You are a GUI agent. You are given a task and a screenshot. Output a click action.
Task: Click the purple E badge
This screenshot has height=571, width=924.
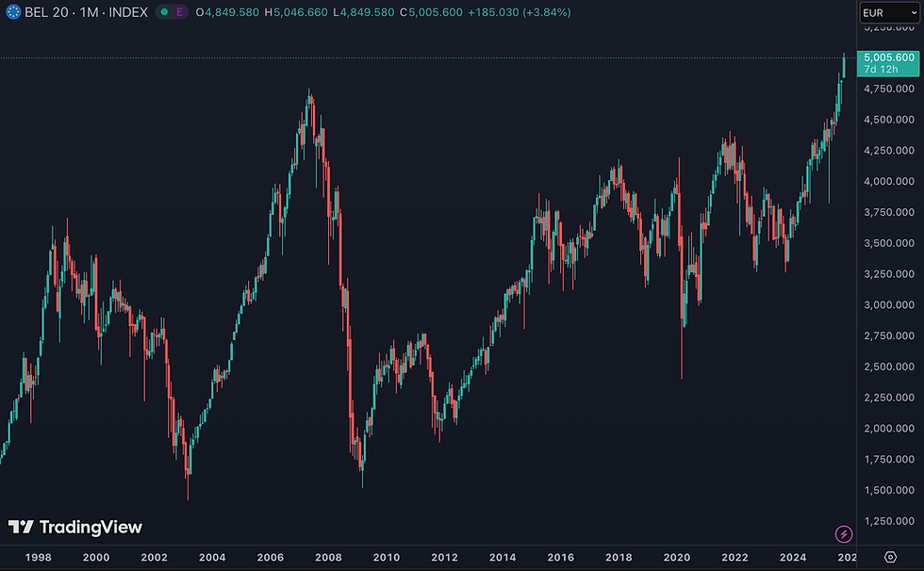(x=179, y=11)
